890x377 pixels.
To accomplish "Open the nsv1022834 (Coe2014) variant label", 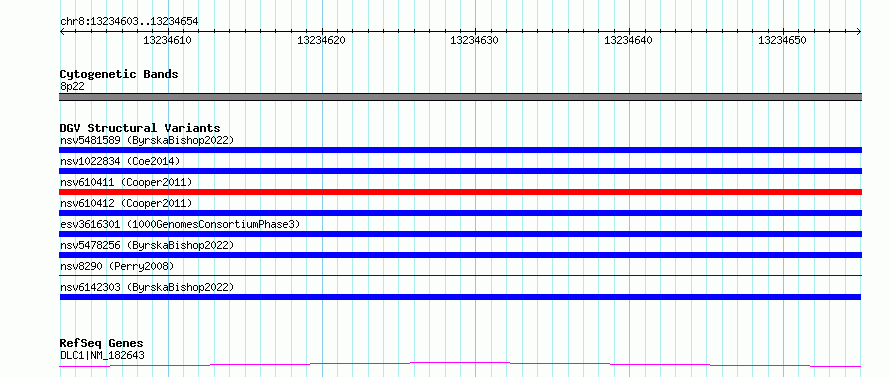I will [x=120, y=161].
